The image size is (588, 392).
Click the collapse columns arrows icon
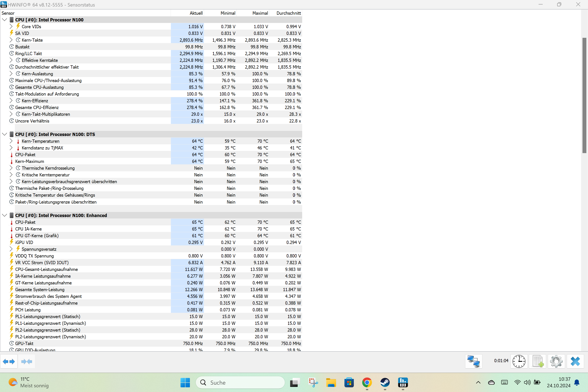coord(27,362)
